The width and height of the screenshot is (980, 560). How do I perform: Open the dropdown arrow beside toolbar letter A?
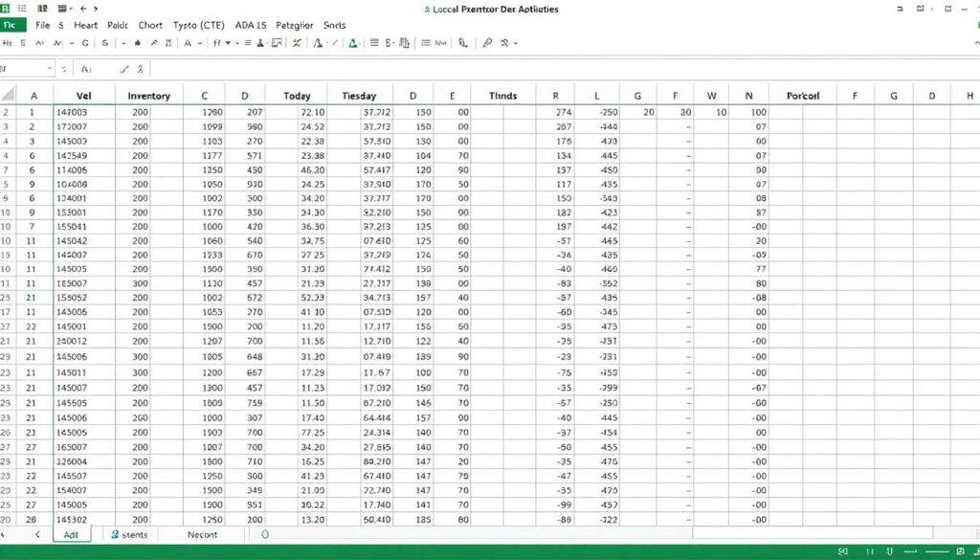[200, 43]
